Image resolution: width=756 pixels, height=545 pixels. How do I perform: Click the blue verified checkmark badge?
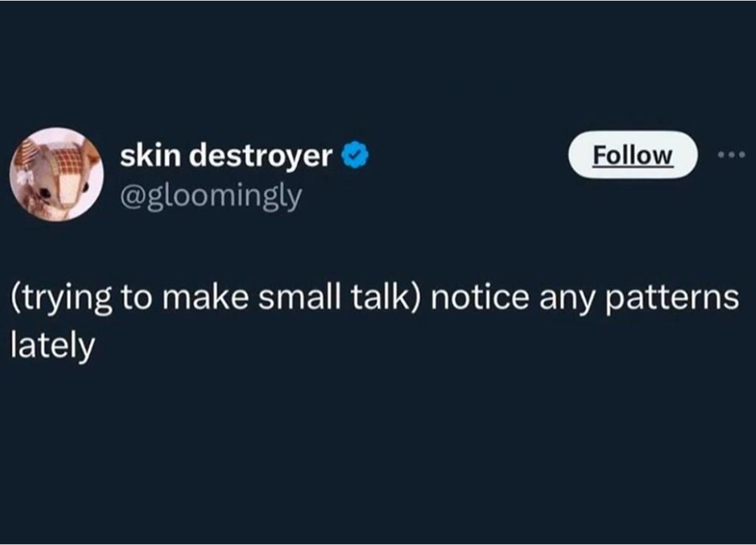click(x=354, y=155)
